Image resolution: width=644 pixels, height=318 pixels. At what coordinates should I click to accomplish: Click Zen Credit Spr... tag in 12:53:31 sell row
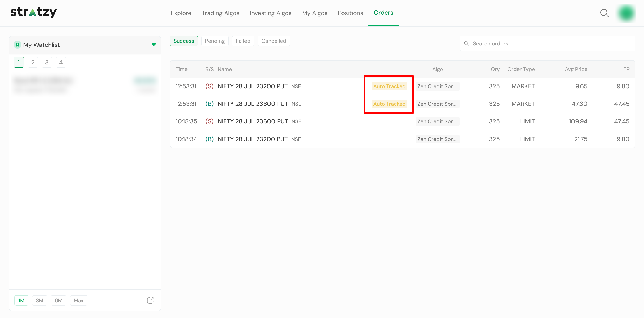pos(437,86)
